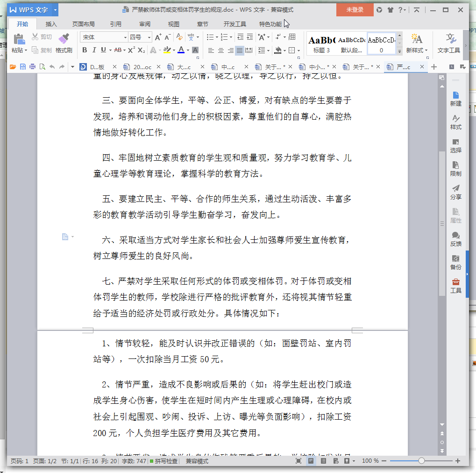The image size is (476, 473).
Task: Open Share (分享) in the side panel
Action: [x=455, y=192]
